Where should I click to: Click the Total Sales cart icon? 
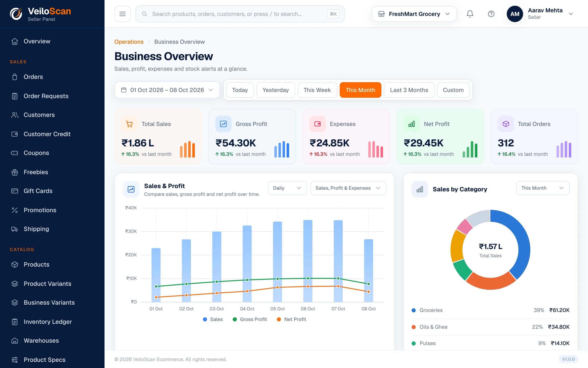point(129,124)
